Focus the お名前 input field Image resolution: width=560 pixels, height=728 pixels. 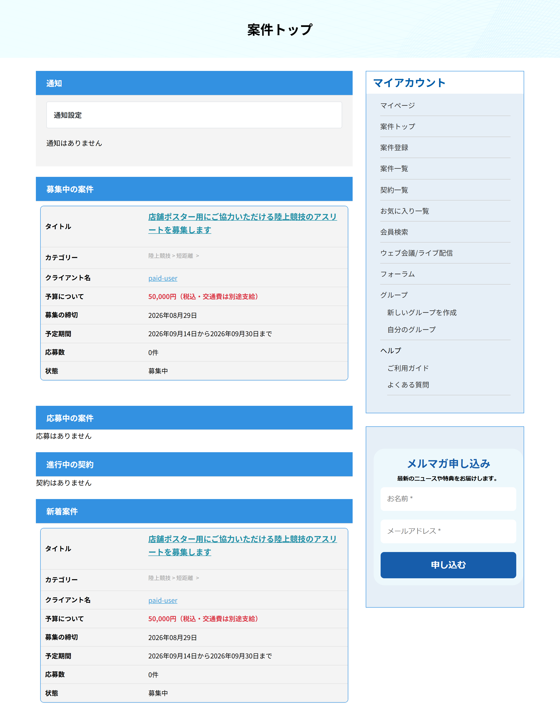(x=448, y=499)
